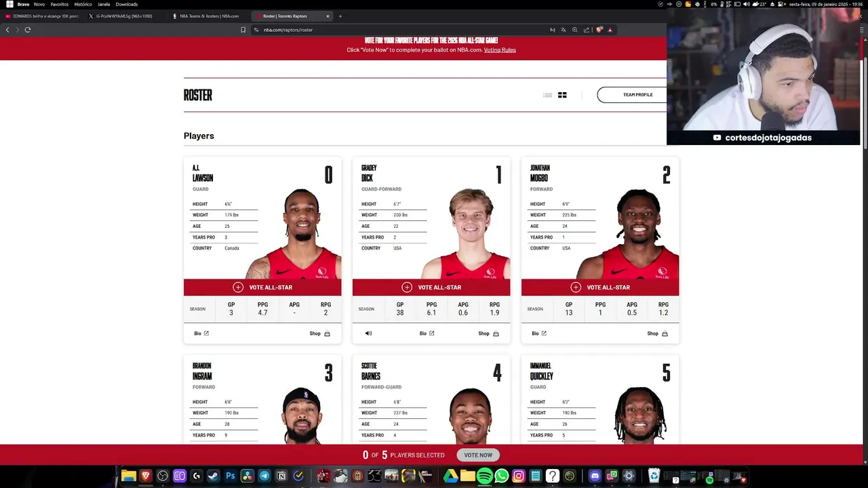Open Notion from taskbar
The width and height of the screenshot is (868, 488).
(281, 476)
